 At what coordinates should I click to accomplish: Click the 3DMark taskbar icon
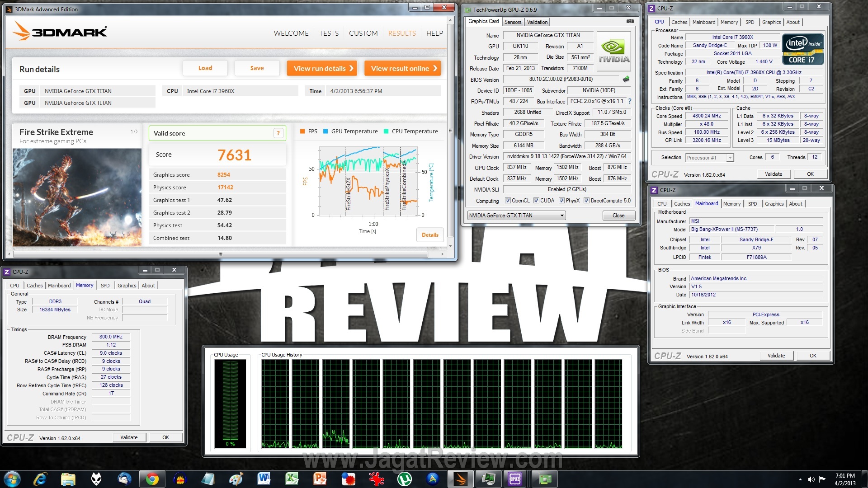tap(460, 479)
